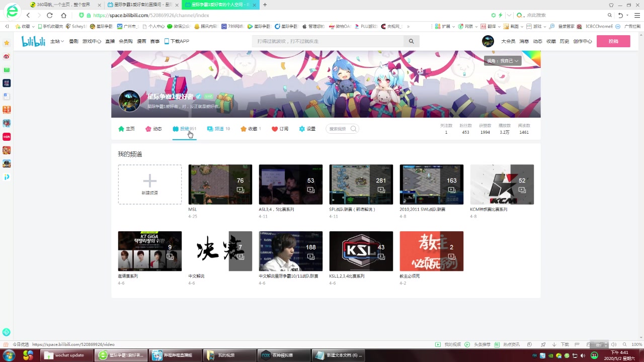
Task: Open 漫画 in top nav
Action: (x=141, y=41)
